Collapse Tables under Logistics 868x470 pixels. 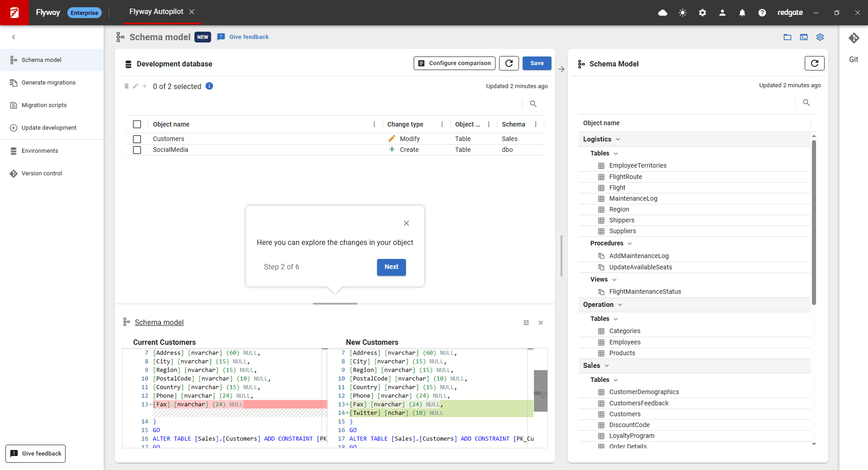616,154
